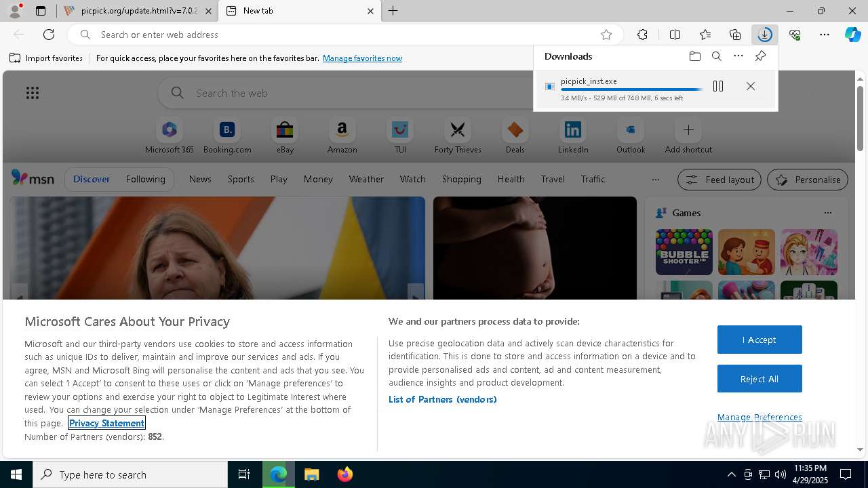
Task: Refresh the current page
Action: (49, 35)
